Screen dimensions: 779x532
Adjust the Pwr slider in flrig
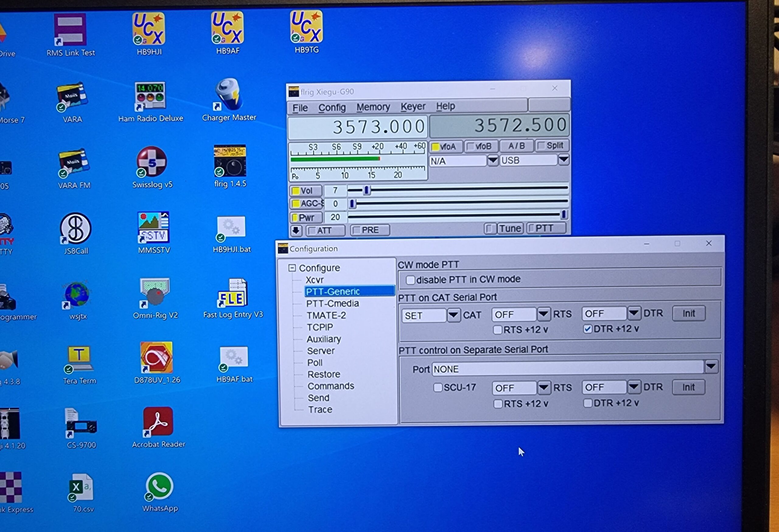coord(458,215)
